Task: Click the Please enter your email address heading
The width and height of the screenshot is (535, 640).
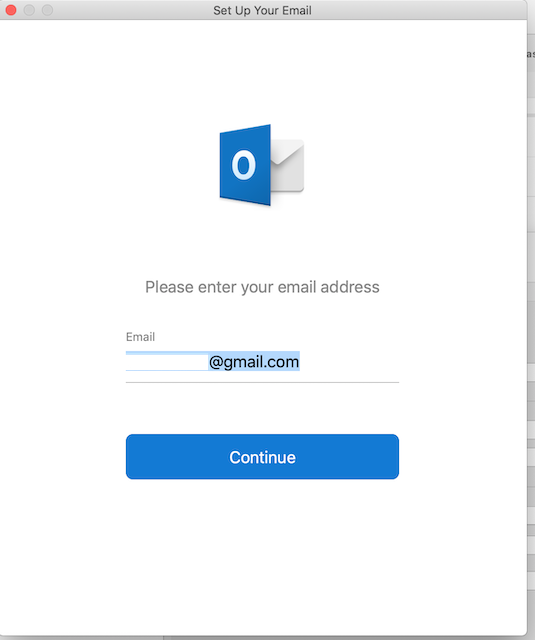Action: click(x=262, y=287)
